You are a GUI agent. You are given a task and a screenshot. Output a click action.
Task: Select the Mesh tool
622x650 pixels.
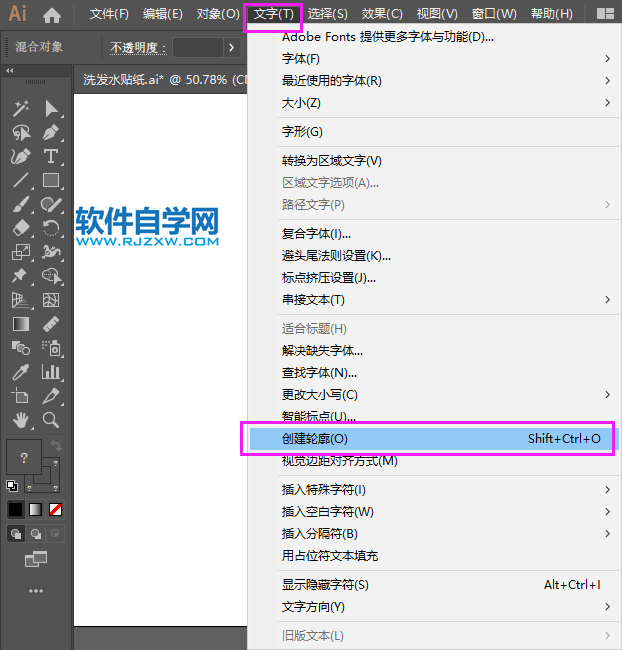coord(51,300)
